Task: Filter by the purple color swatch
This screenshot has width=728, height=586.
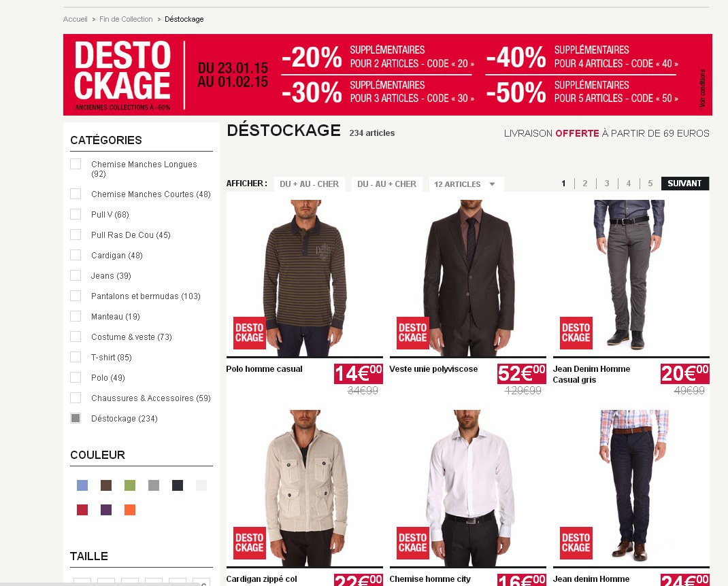Action: pyautogui.click(x=106, y=510)
